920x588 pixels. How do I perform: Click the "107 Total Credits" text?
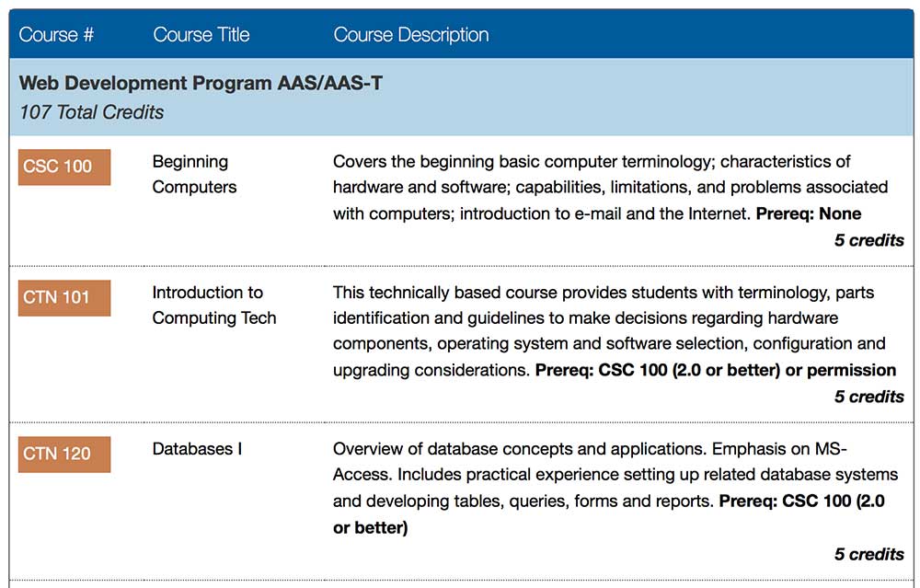click(91, 112)
